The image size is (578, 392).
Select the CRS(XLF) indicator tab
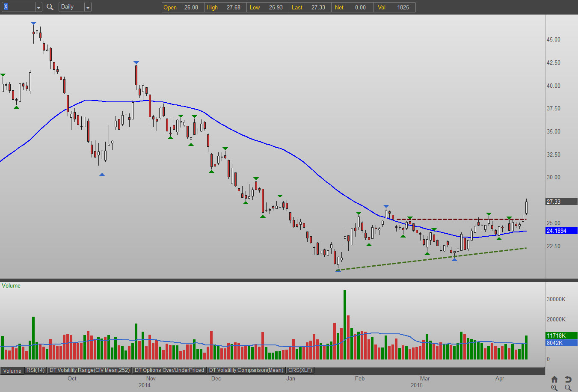300,370
